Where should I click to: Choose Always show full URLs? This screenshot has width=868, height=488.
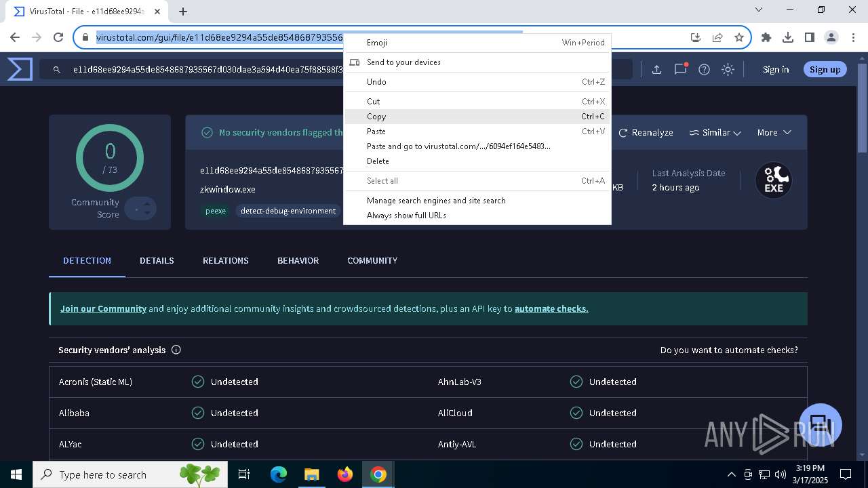tap(477, 216)
